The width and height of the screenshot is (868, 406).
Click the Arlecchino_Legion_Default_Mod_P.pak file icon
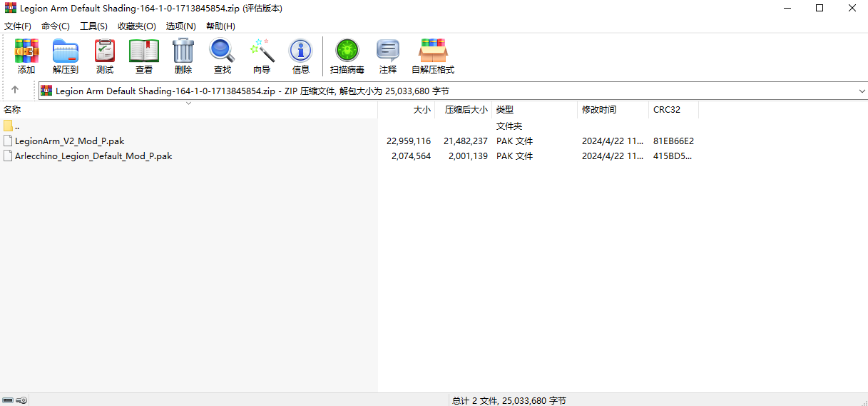click(x=8, y=156)
